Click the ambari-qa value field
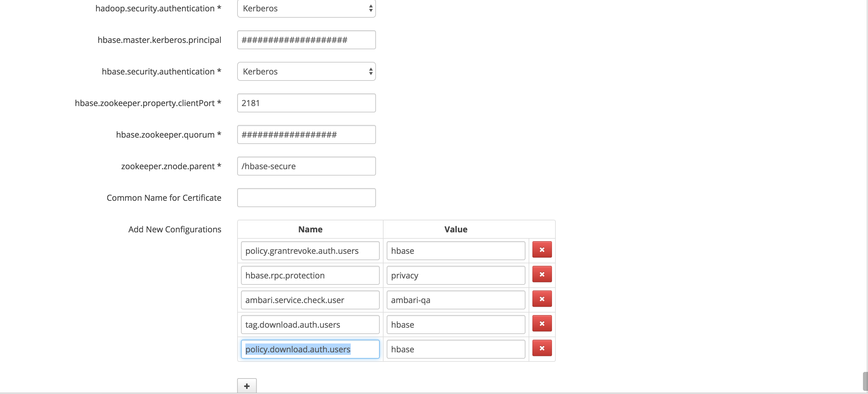Image resolution: width=868 pixels, height=394 pixels. point(455,300)
